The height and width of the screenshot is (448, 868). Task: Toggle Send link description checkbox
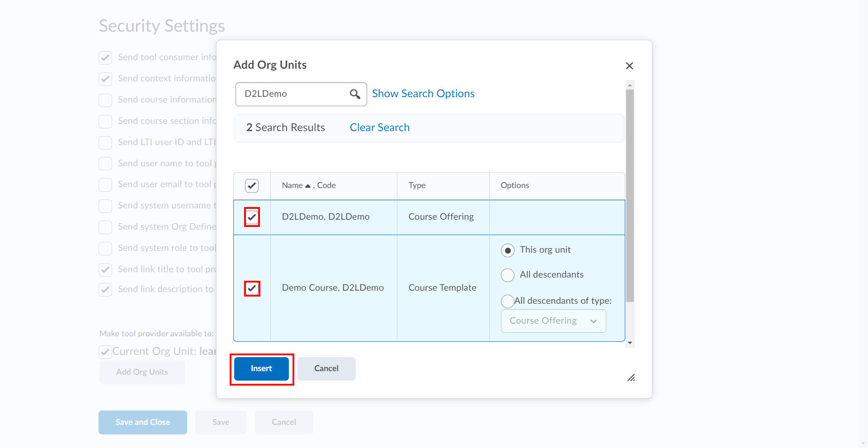(105, 290)
